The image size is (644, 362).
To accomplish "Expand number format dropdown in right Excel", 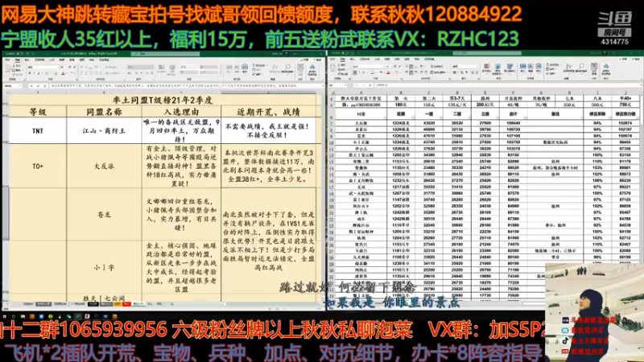I will click(477, 66).
